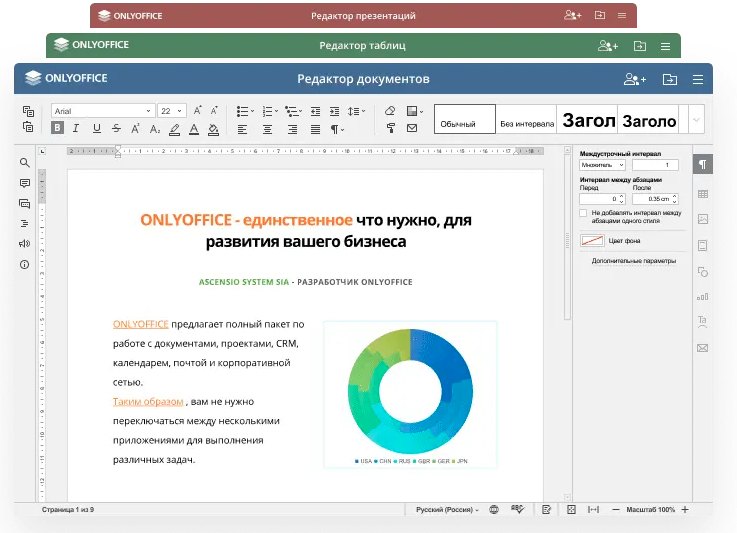This screenshot has height=533, width=737.
Task: Apply highlight color with marker icon
Action: [x=174, y=129]
